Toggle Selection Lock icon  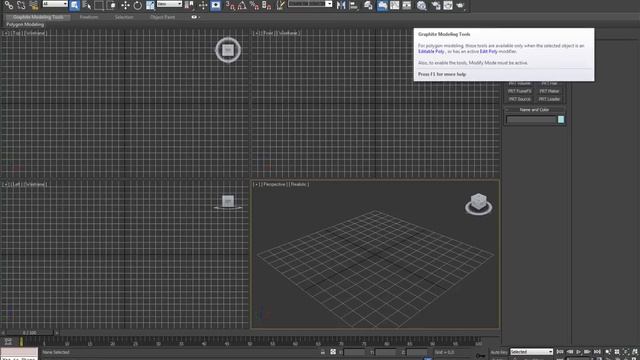pyautogui.click(x=322, y=352)
